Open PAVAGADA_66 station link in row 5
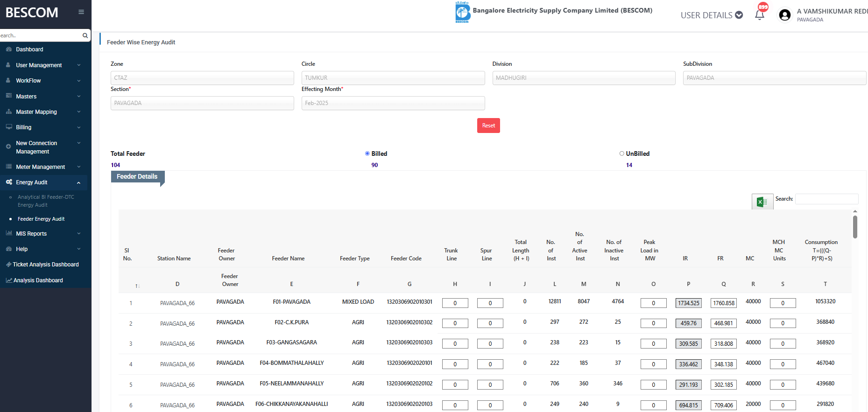Image resolution: width=868 pixels, height=412 pixels. [177, 385]
